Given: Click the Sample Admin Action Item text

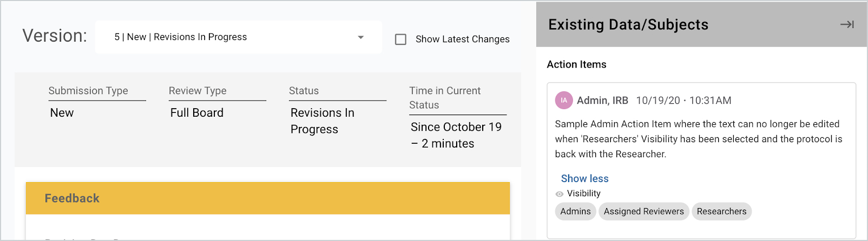Looking at the screenshot, I should pyautogui.click(x=698, y=139).
